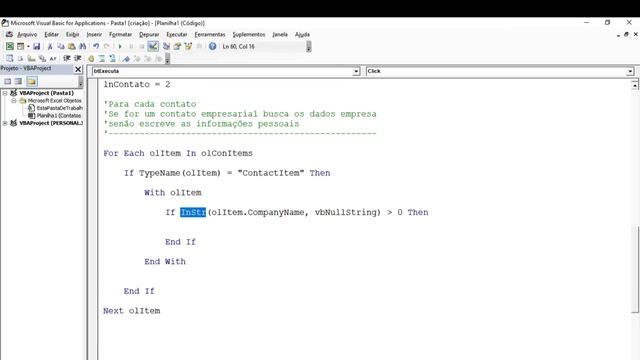Screen dimensions: 640x360
Task: Click the code window scroll-up arrow
Action: 635,85
